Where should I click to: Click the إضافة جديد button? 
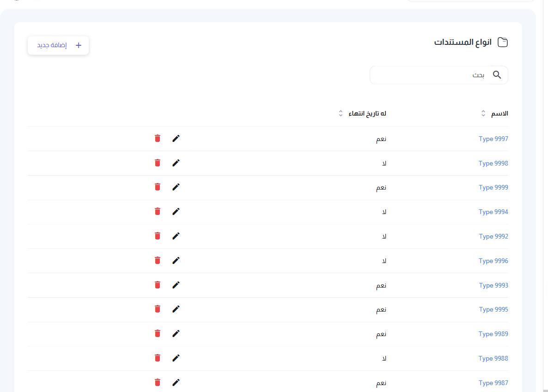pyautogui.click(x=58, y=45)
